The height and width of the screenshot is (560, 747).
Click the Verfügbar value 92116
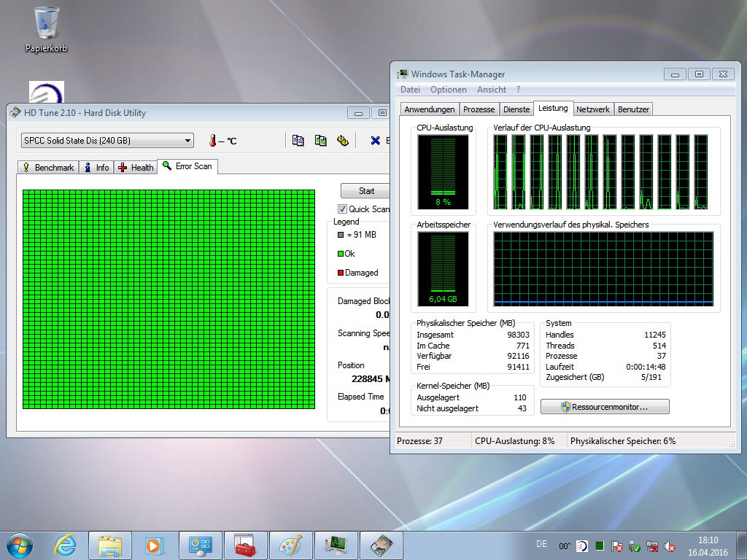[519, 356]
